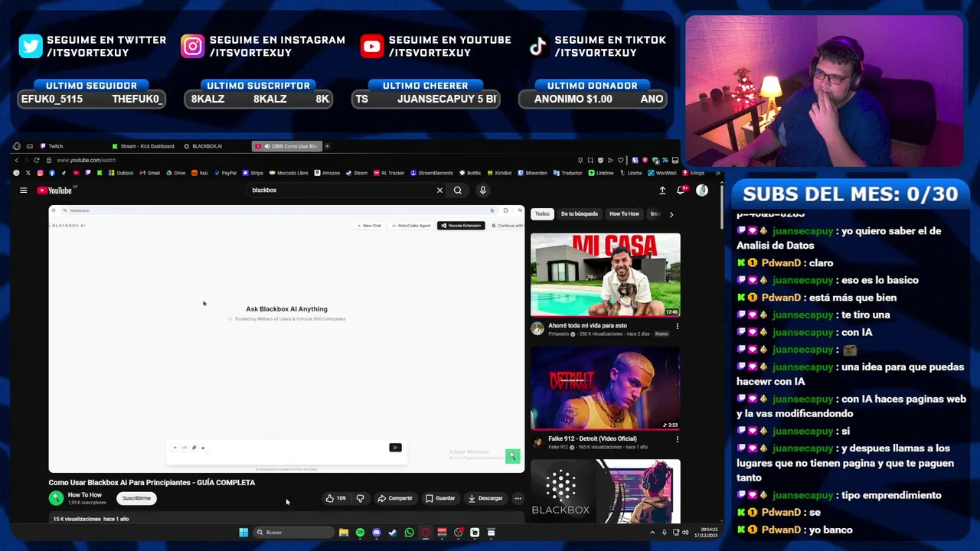This screenshot has height=551, width=980.
Task: Open the StreamElements bookmark
Action: pos(432,173)
